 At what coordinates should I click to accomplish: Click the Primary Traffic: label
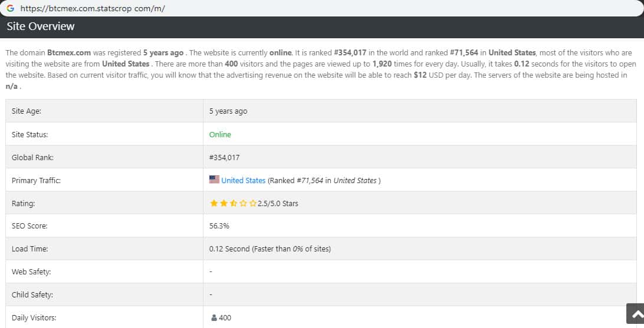pos(36,180)
